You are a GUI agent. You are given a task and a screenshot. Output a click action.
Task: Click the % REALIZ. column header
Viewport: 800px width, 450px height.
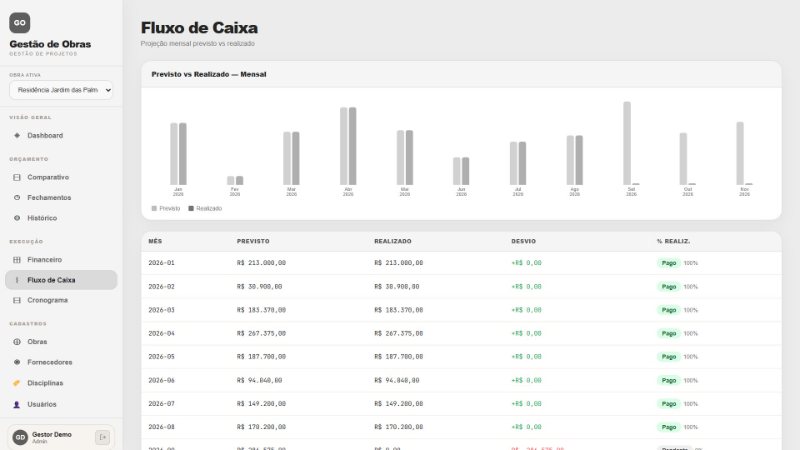(673, 241)
